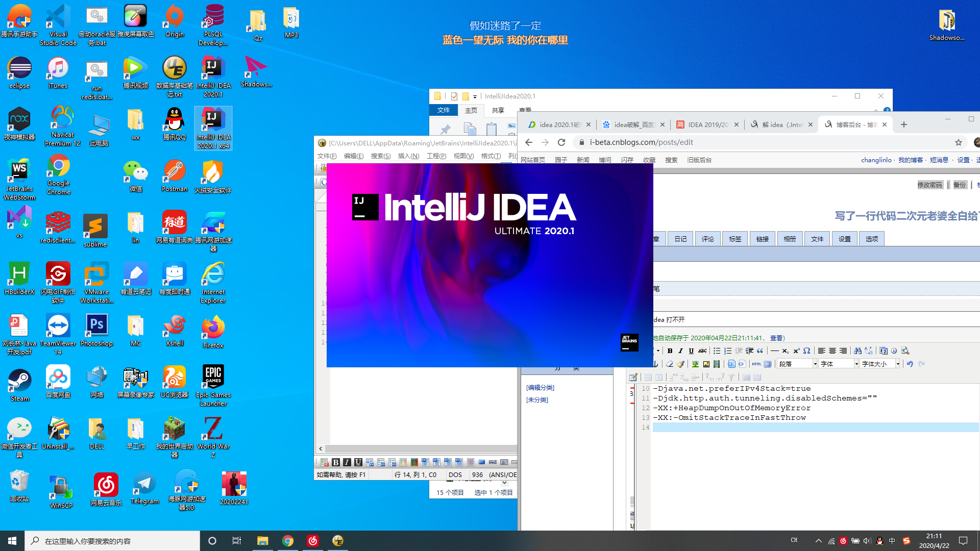Insert media filmstrip icon in editor

pyautogui.click(x=717, y=364)
